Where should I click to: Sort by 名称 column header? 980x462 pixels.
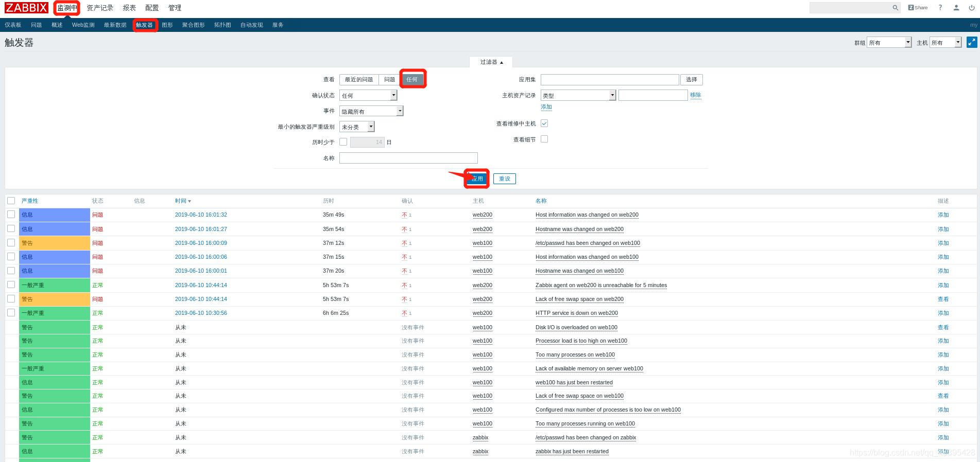coord(541,201)
